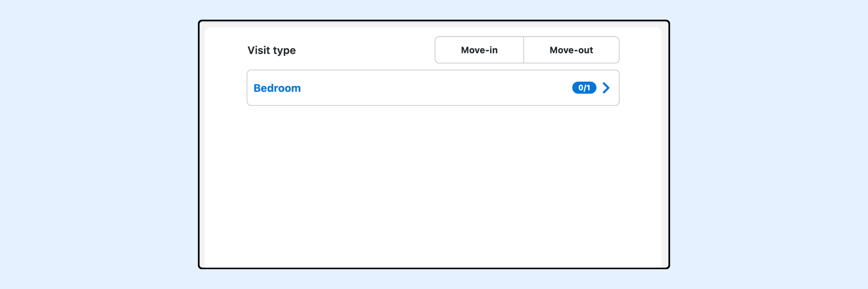Choose Move-out in the visit type switcher
868x289 pixels.
(x=571, y=50)
